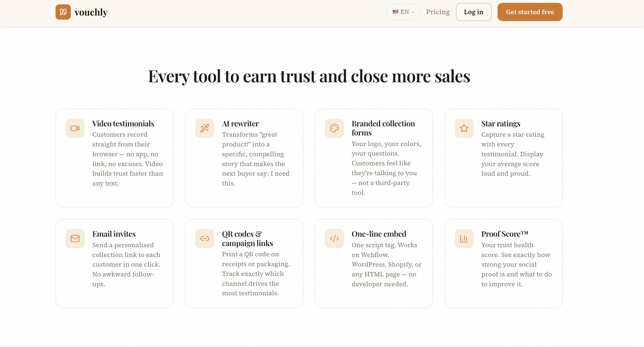Screen dimensions: 644x347
Task: Click the QR codes & campaign links heading
Action: [247, 239]
